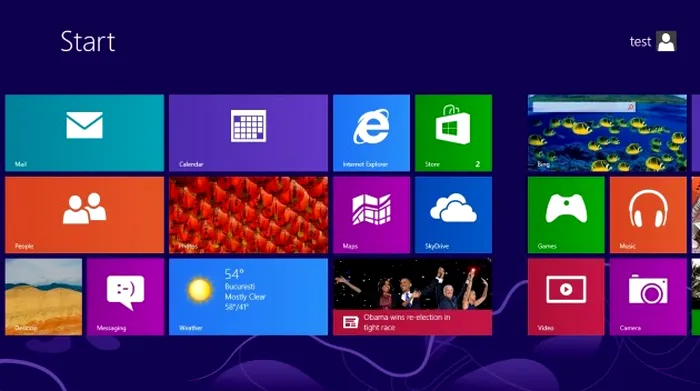Open the Desktop tile
The height and width of the screenshot is (391, 700).
click(43, 297)
